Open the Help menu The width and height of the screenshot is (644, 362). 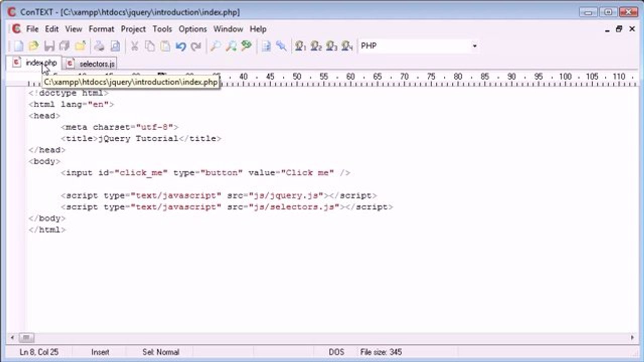click(258, 29)
